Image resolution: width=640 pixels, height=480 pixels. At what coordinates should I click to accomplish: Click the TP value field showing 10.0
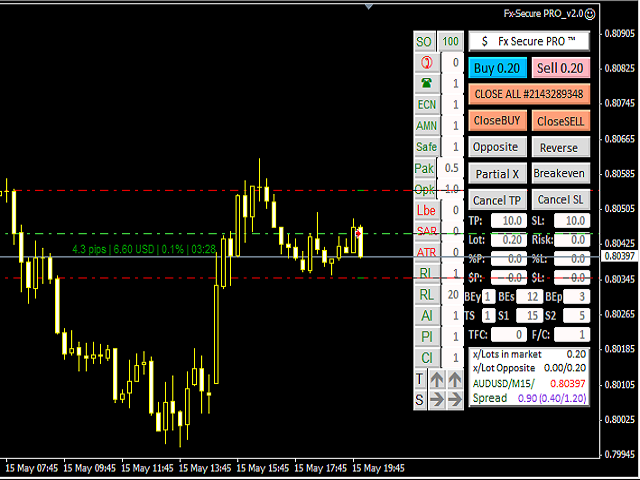tap(509, 221)
